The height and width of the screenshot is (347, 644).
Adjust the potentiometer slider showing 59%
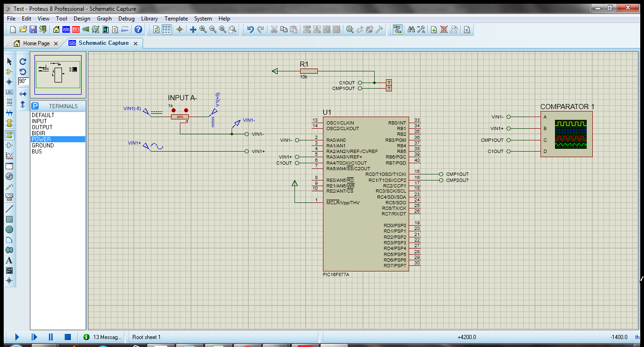(x=179, y=116)
